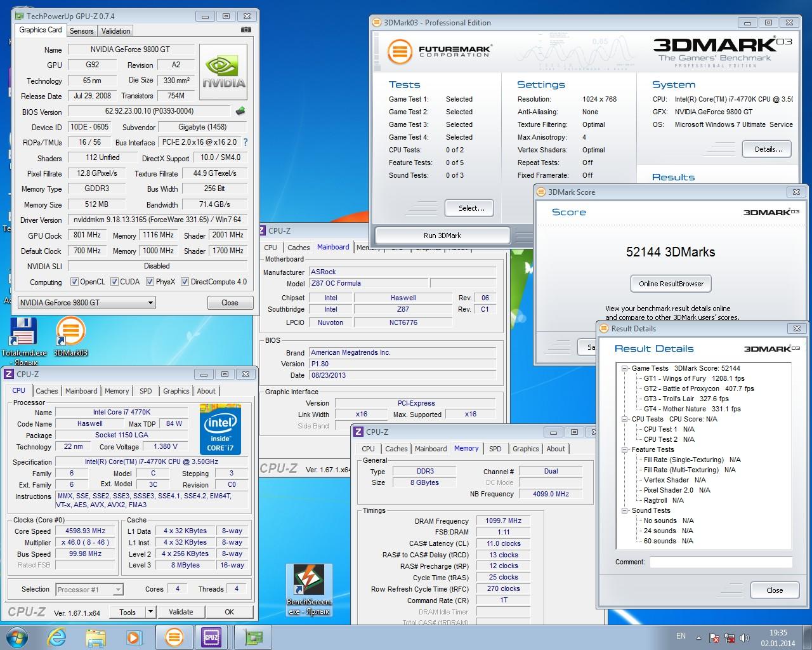812x650 pixels.
Task: Click the Close button in GPU-Z
Action: tap(230, 303)
